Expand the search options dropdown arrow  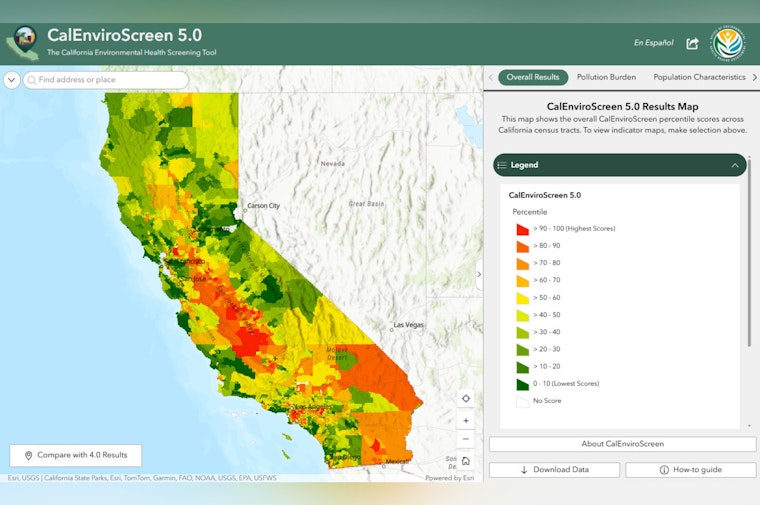[12, 79]
